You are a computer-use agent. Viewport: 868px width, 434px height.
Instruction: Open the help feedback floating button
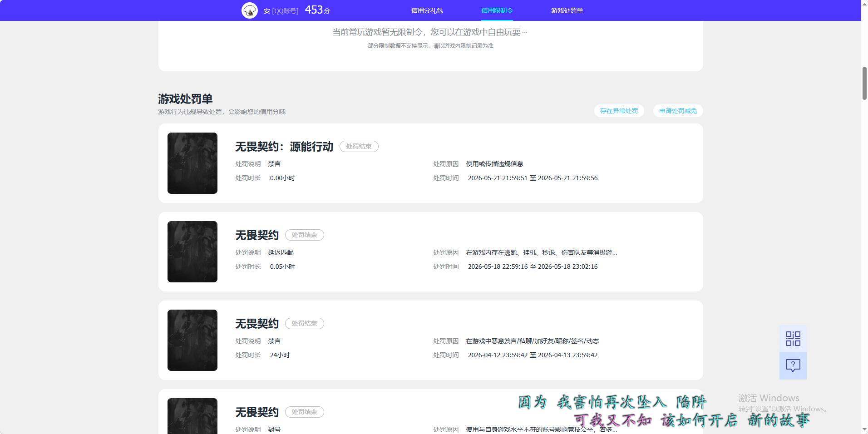[793, 366]
